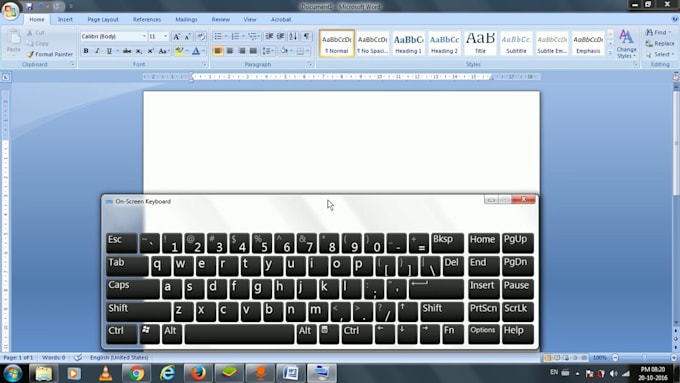Expand the Font dialog launcher
Screen dimensions: 680x383
click(204, 64)
